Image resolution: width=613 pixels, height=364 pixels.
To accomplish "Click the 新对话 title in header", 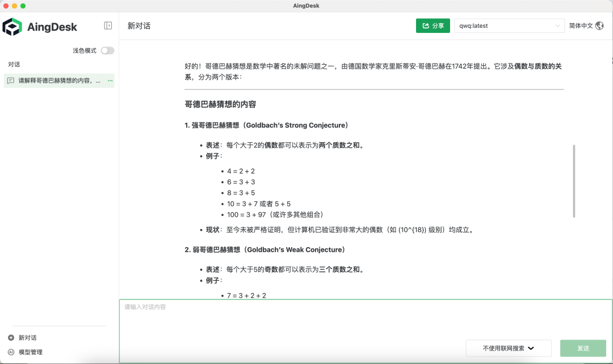I will pos(139,26).
